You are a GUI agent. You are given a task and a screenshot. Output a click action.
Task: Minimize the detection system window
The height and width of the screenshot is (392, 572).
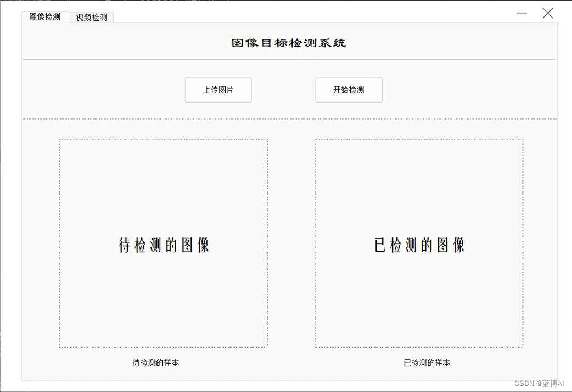tap(521, 14)
